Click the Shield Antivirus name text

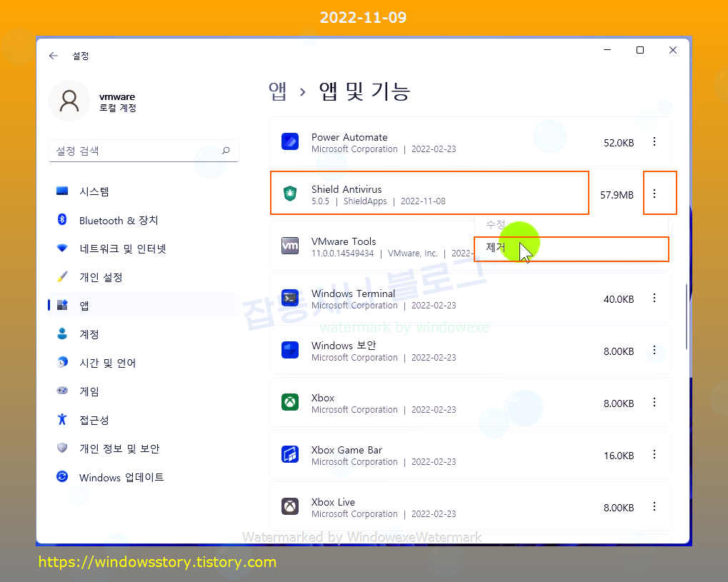346,189
